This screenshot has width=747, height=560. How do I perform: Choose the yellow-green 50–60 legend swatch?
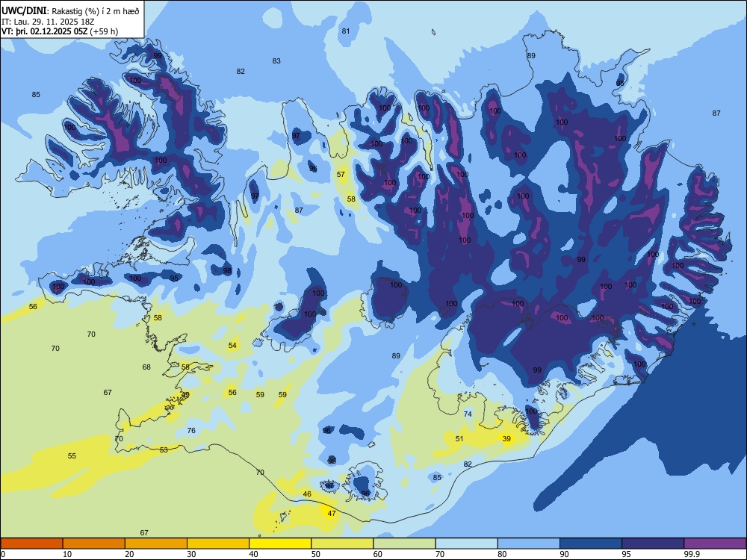[x=342, y=544]
